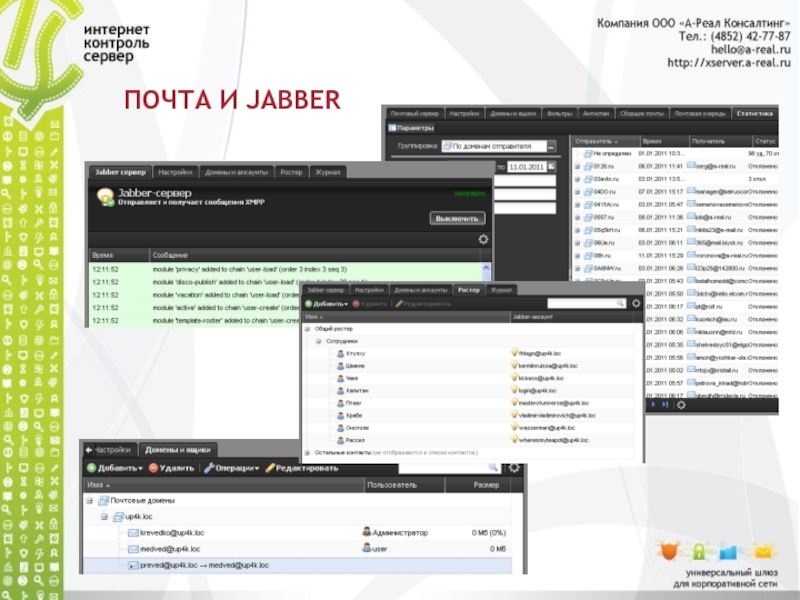Open Операции dropdown in Домены и ящики toolbar
800x600 pixels.
pos(232,468)
